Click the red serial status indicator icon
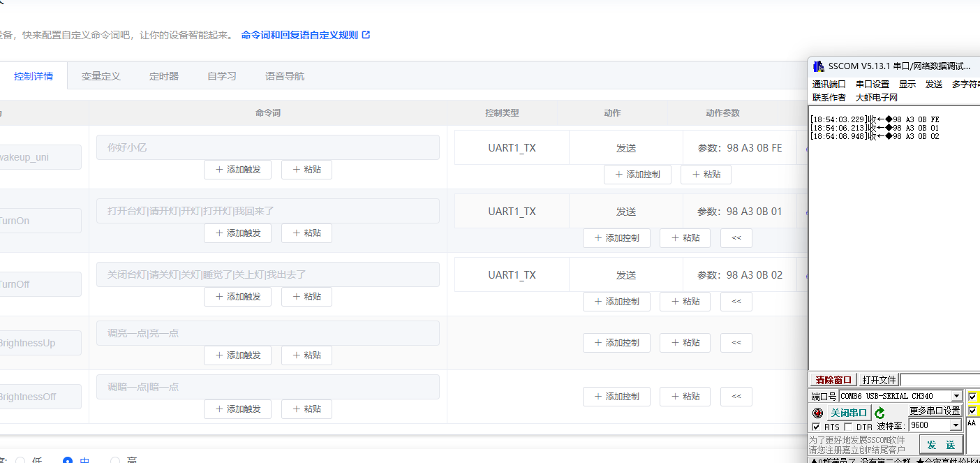The height and width of the screenshot is (463, 980). (817, 413)
